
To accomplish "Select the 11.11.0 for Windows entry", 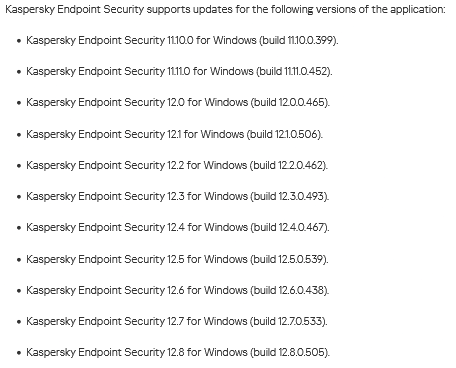I will (x=179, y=71).
